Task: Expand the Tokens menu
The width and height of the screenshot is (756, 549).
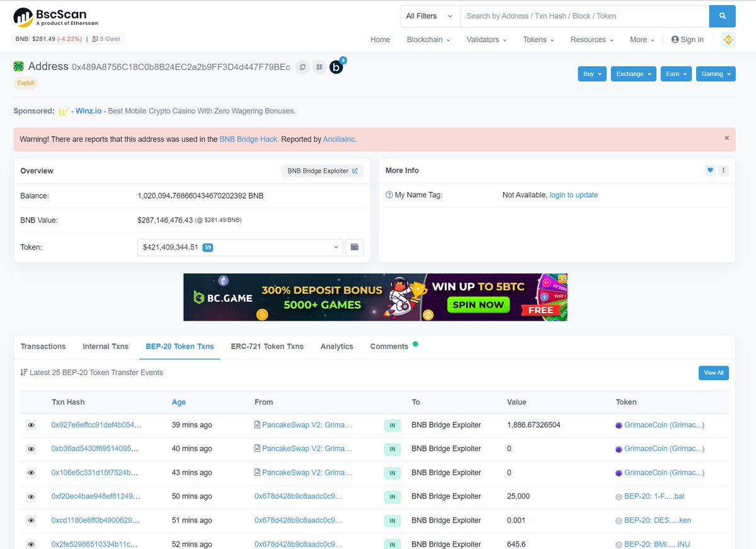Action: click(x=539, y=40)
